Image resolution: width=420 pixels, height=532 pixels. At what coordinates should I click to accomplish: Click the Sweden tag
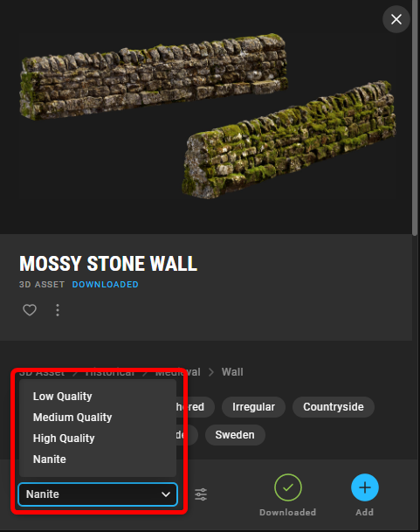(235, 435)
